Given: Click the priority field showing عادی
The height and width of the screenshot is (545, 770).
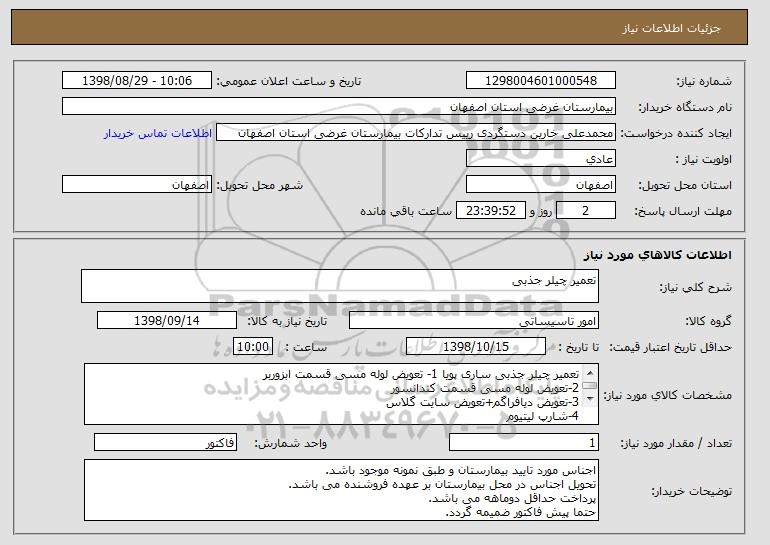Looking at the screenshot, I should pos(541,159).
